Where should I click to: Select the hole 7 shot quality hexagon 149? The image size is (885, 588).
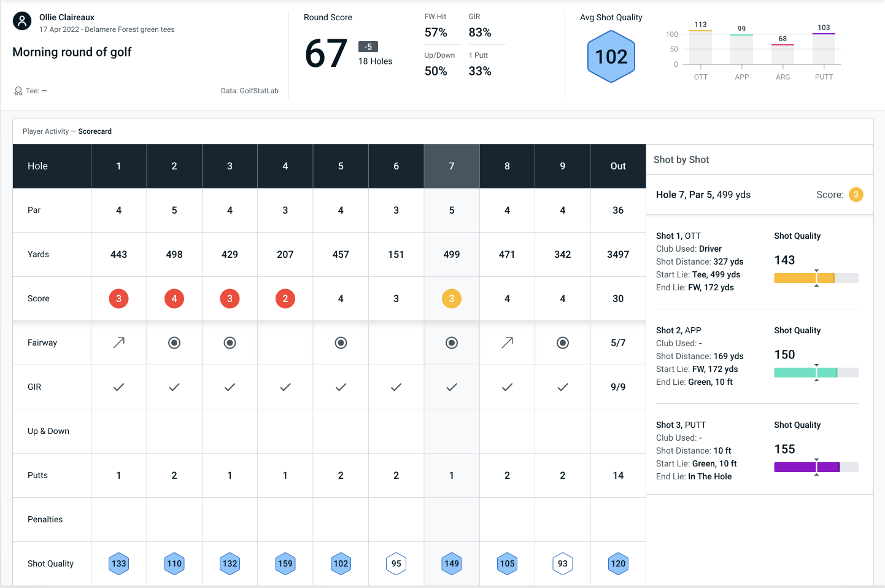click(x=452, y=563)
